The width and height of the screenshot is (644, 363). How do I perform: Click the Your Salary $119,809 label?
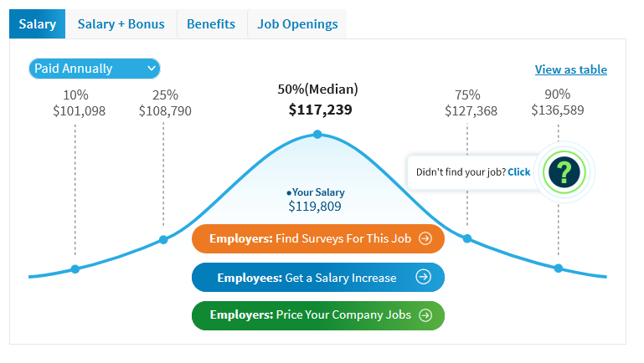[x=315, y=199]
